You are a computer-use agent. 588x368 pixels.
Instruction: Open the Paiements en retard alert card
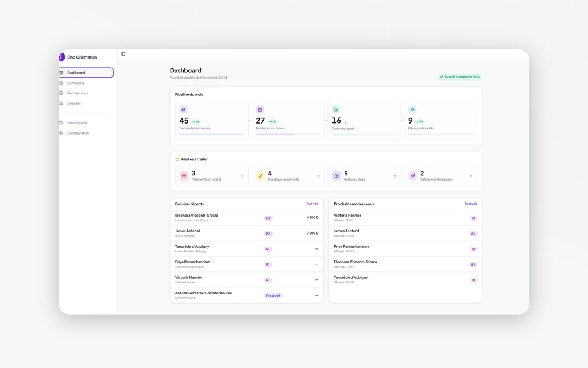coord(212,176)
